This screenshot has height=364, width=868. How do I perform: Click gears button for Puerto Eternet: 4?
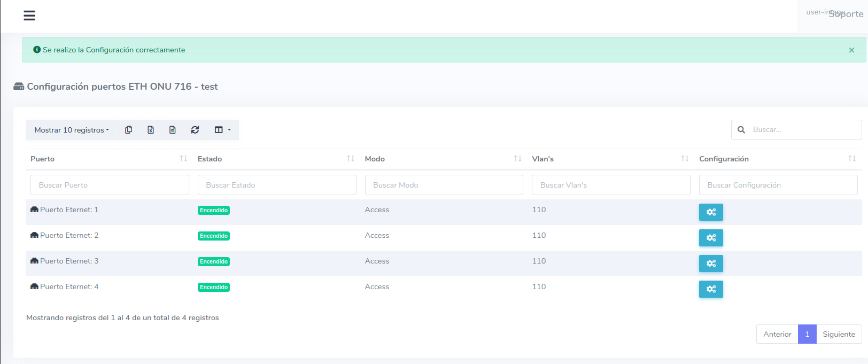(x=711, y=289)
